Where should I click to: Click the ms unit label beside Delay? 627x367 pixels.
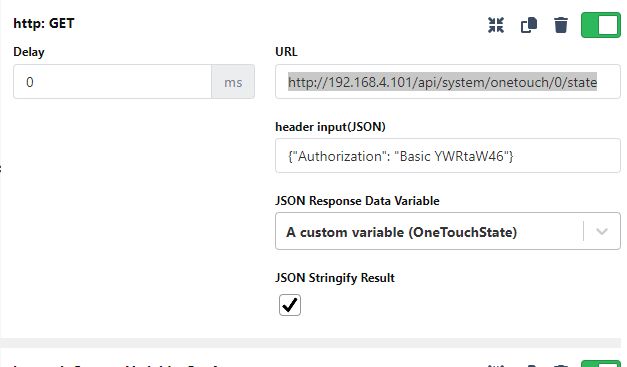pos(233,82)
